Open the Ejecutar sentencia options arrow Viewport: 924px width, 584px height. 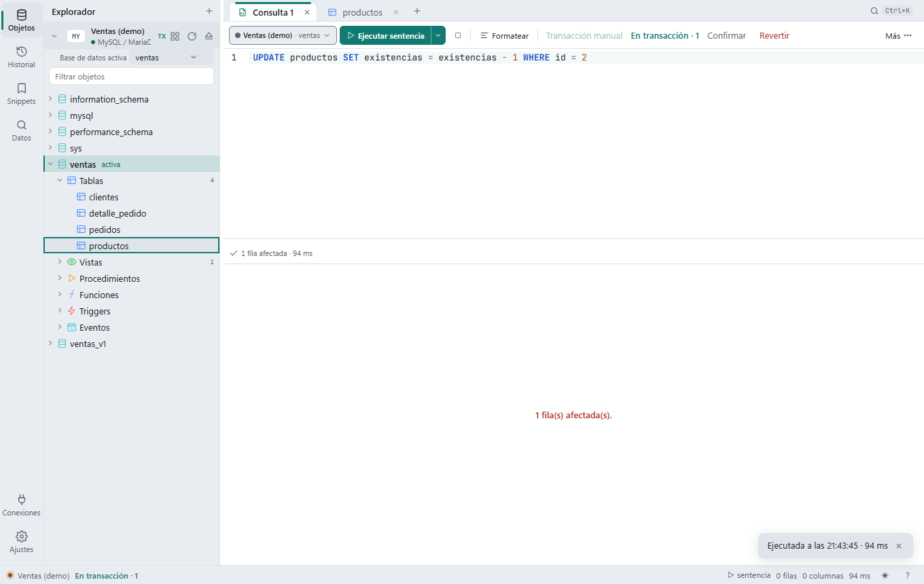[438, 35]
